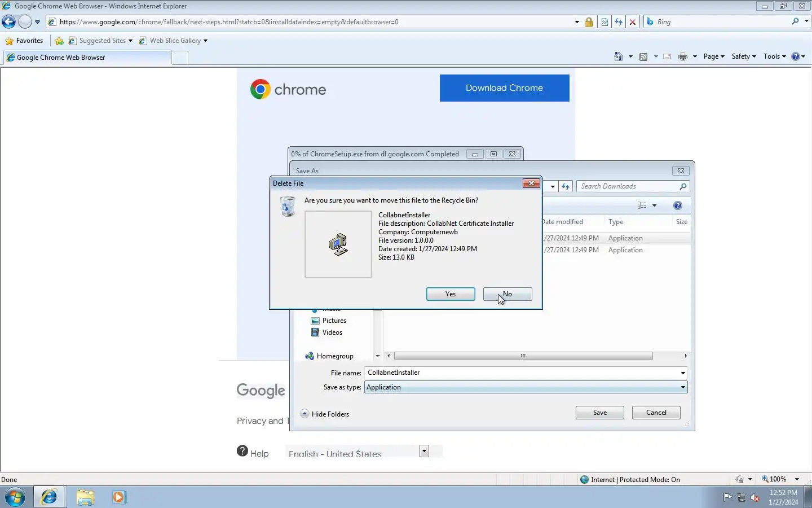This screenshot has height=508, width=812.
Task: Select Homegroup in the Save As folder tree
Action: pyautogui.click(x=329, y=356)
